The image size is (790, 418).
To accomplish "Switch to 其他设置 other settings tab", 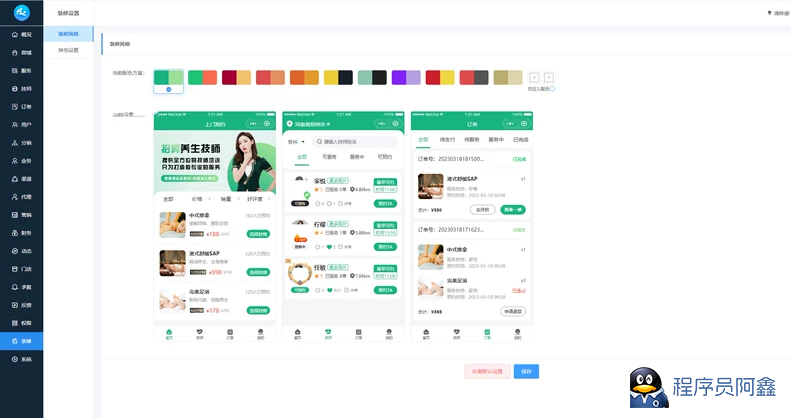I will pos(69,49).
